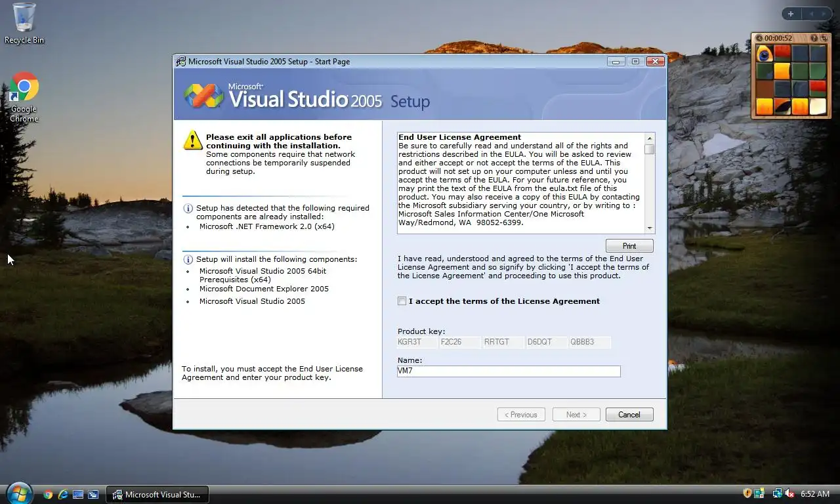Click the Cancel button
Image resolution: width=840 pixels, height=504 pixels.
click(629, 415)
